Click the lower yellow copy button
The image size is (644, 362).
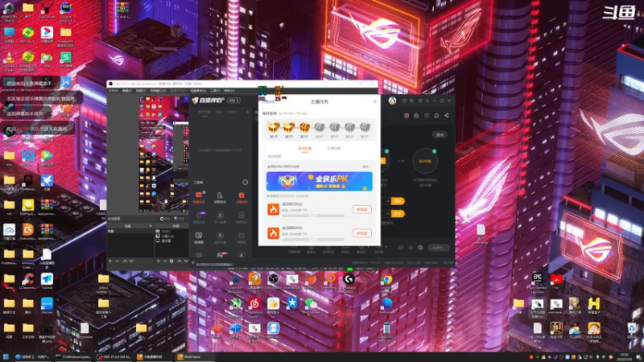(398, 213)
